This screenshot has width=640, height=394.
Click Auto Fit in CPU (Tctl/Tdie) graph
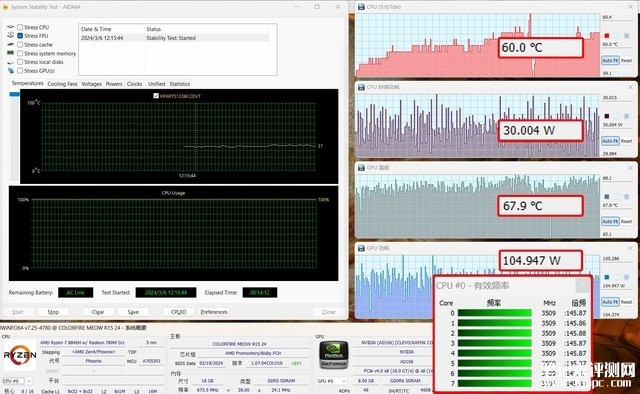pos(610,60)
